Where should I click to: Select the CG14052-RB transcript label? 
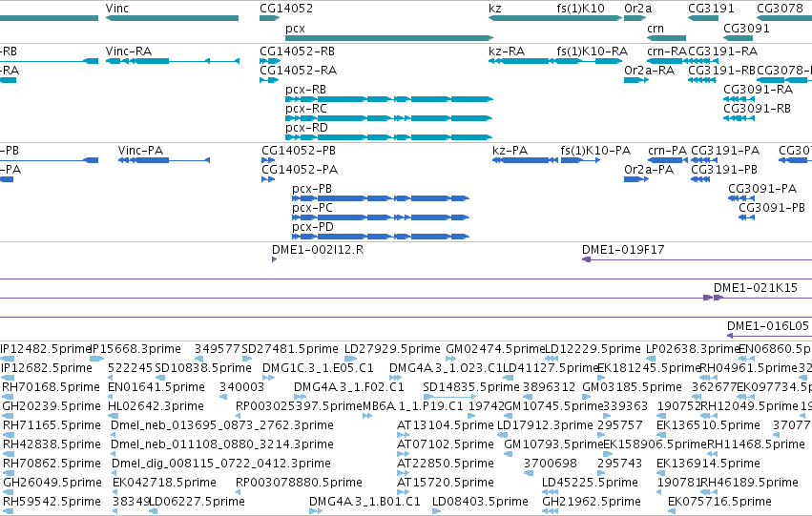(x=298, y=51)
